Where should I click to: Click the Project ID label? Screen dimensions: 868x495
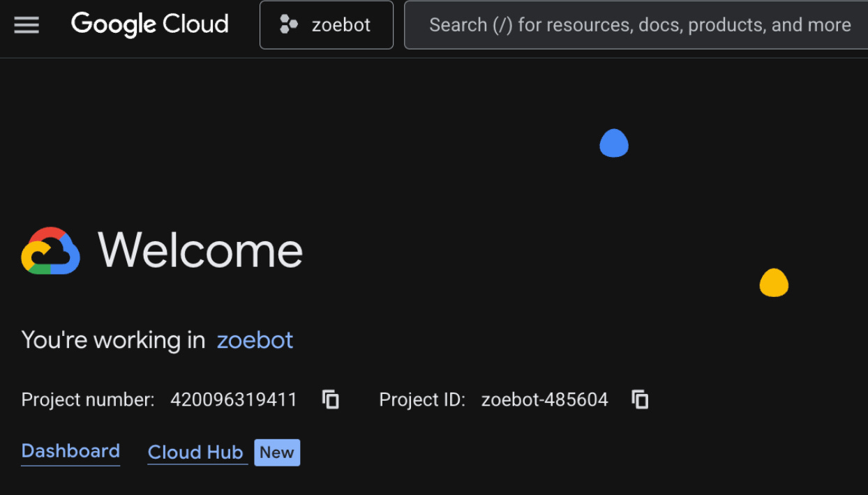tap(422, 399)
